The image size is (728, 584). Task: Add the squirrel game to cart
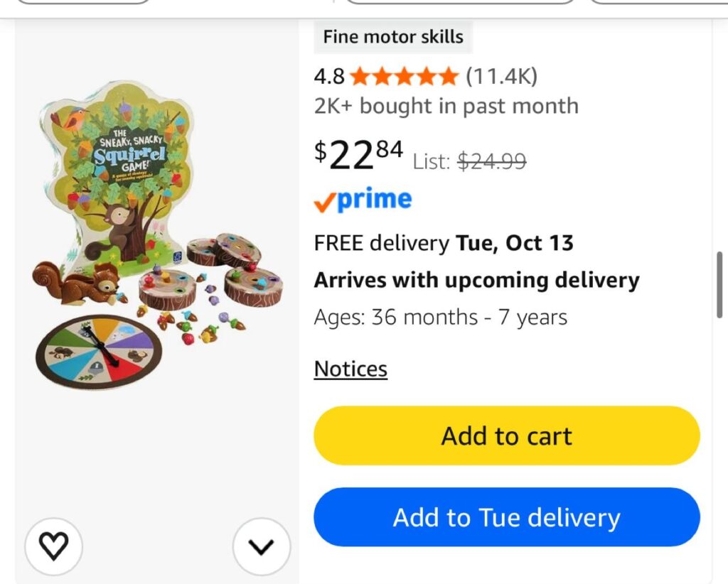(506, 436)
